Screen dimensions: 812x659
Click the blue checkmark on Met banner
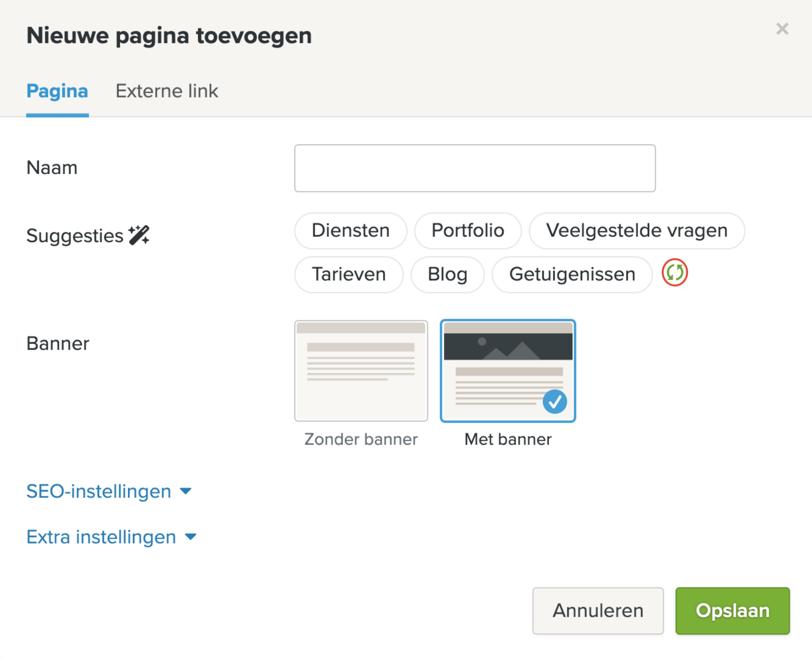tap(555, 401)
